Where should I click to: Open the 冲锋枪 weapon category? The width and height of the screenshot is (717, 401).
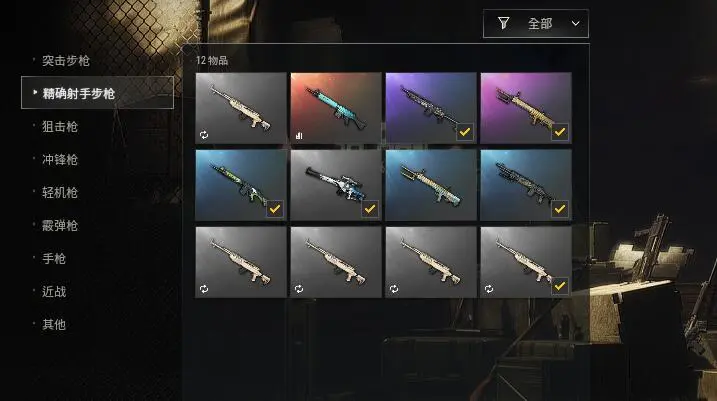(60, 160)
